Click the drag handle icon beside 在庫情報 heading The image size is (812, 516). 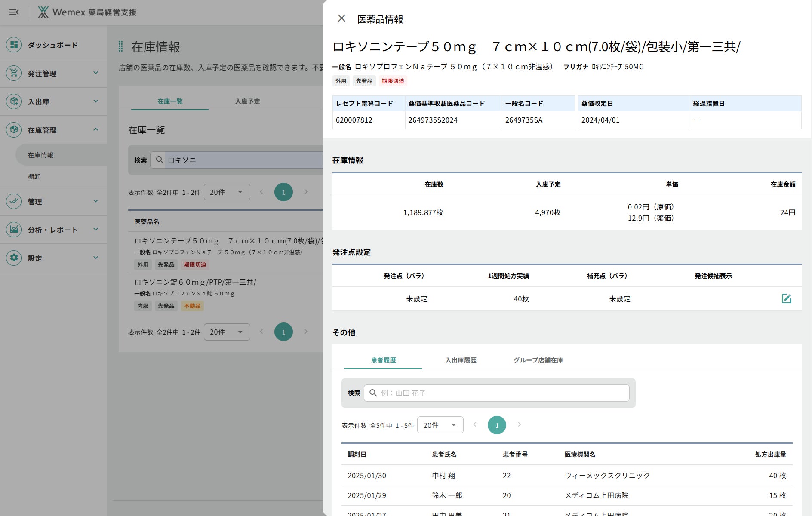click(121, 46)
